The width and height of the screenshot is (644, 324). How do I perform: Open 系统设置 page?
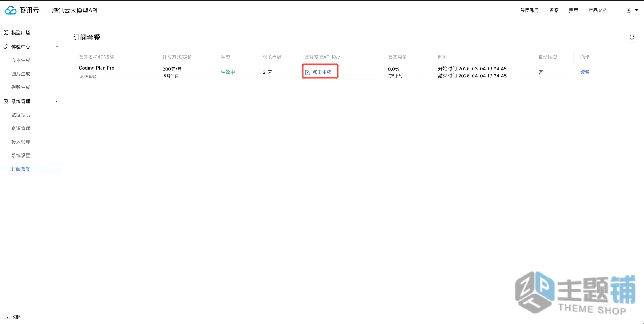pos(21,155)
